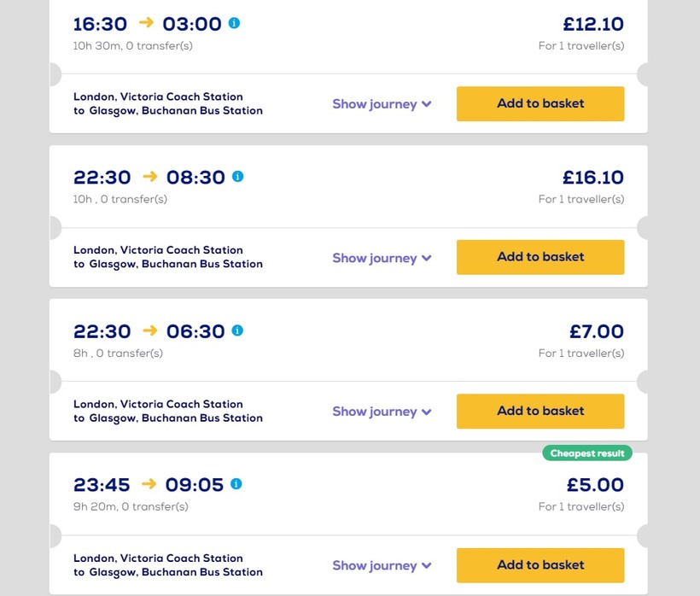Expand Show journey for 23:45 departure
700x596 pixels.
coord(382,565)
